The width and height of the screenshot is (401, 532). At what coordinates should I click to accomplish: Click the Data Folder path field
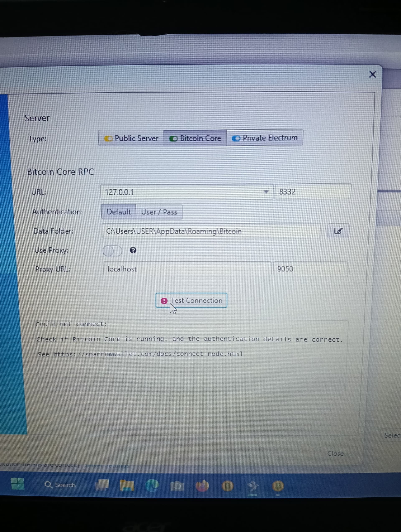coord(211,231)
